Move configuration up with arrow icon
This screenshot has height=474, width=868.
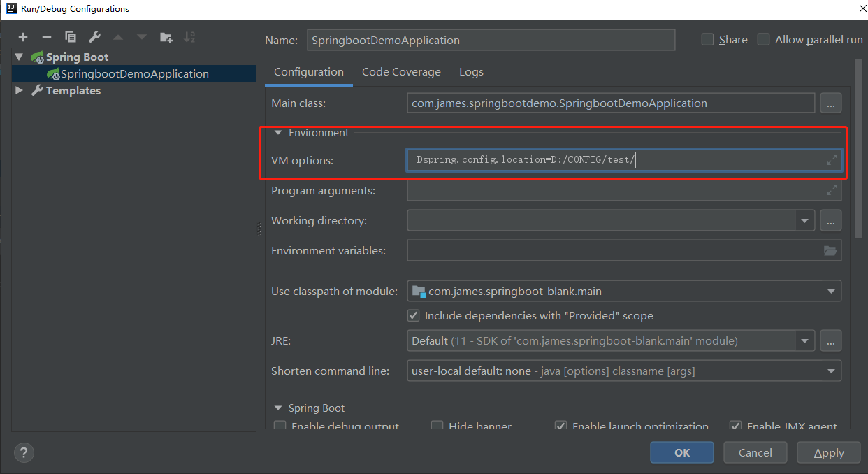118,37
